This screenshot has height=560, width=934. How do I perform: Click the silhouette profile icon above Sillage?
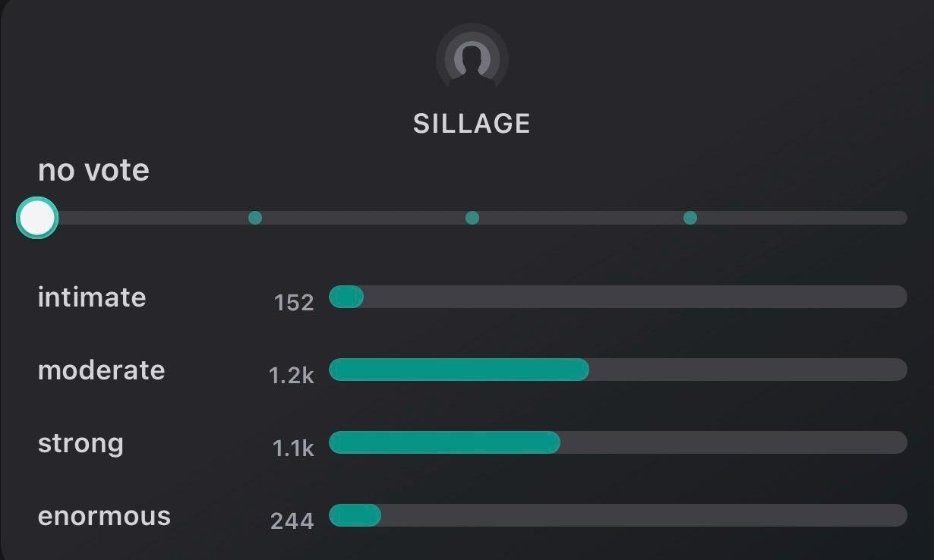pos(472,58)
